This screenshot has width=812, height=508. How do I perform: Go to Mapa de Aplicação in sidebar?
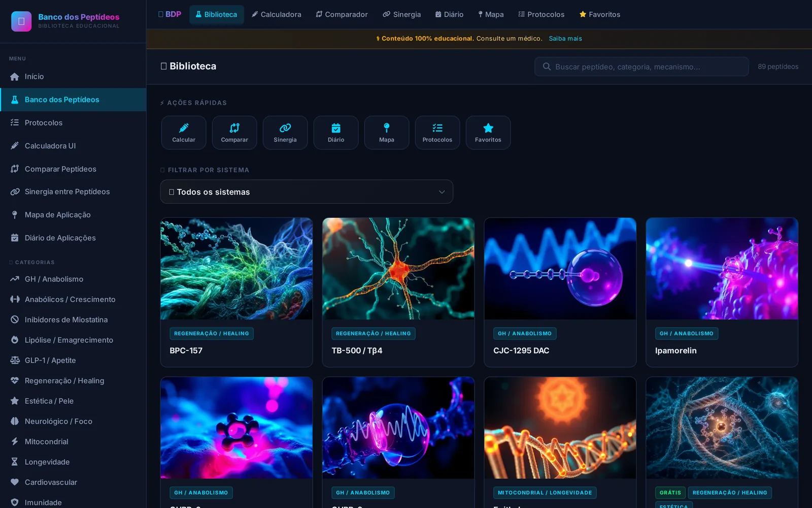pyautogui.click(x=73, y=215)
